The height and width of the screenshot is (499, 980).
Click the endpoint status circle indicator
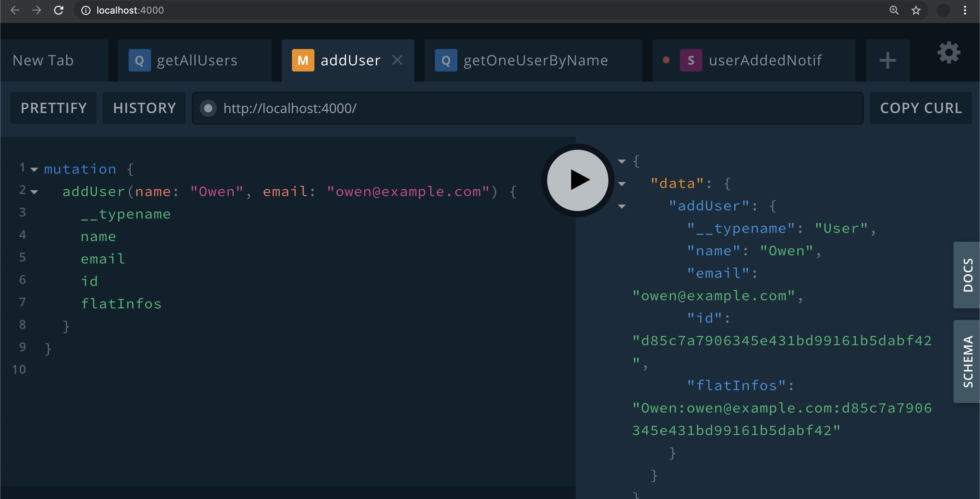208,109
